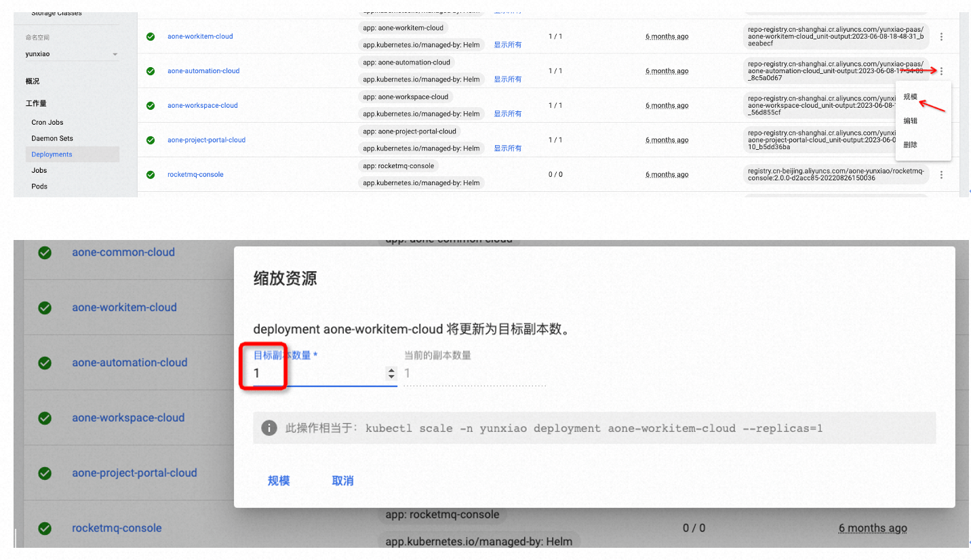This screenshot has width=971, height=560.
Task: Open 概况 in the sidebar
Action: click(x=33, y=81)
